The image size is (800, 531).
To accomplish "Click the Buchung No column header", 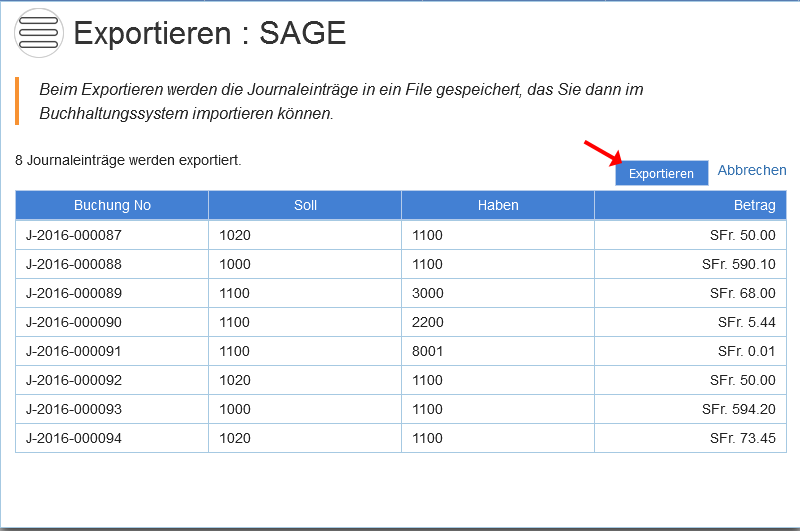I will coord(112,205).
